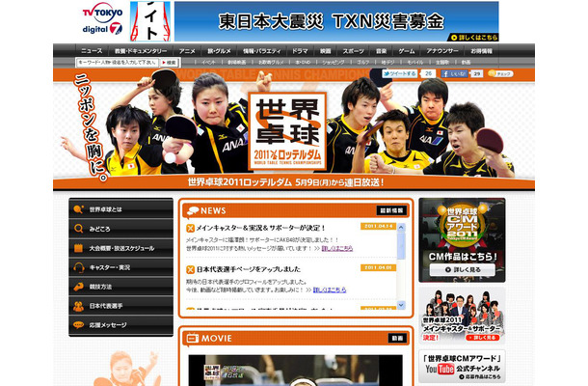
Task: Open headline 日本代表選手ページをアップしました
Action: [249, 269]
